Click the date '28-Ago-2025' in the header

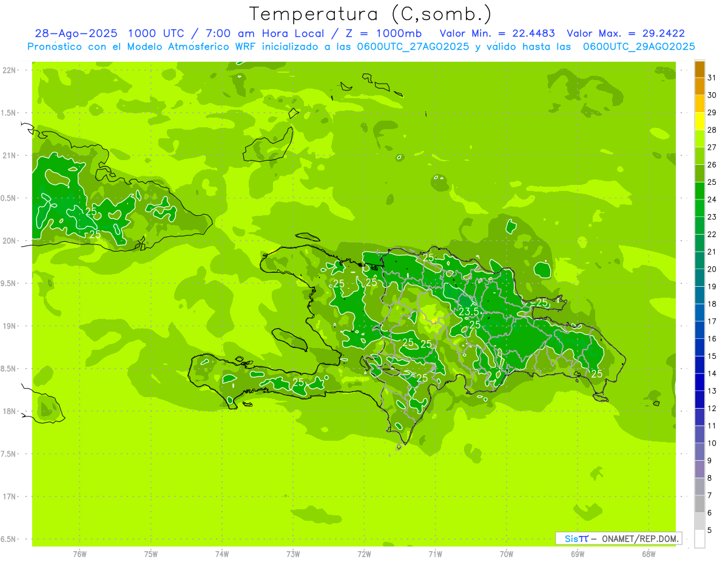(76, 33)
